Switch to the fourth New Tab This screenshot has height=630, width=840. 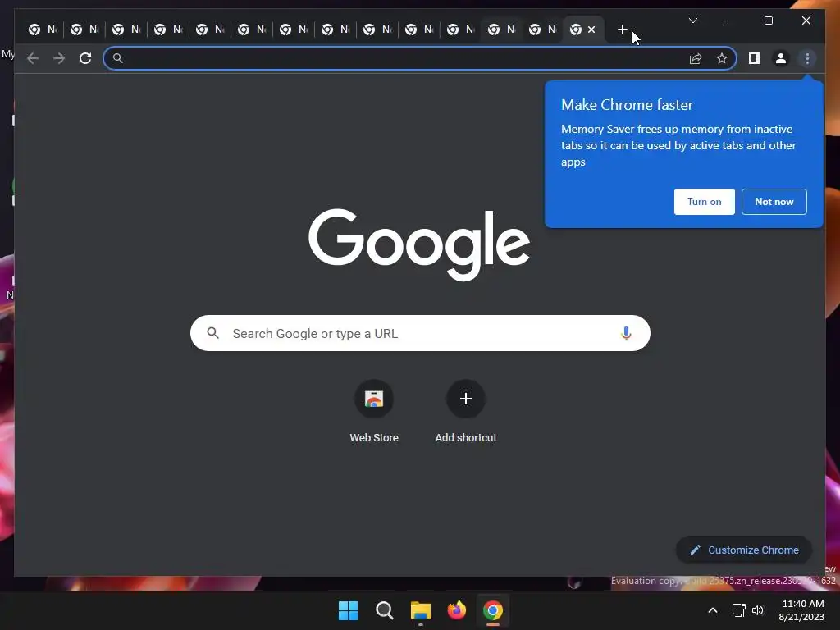[x=168, y=30]
